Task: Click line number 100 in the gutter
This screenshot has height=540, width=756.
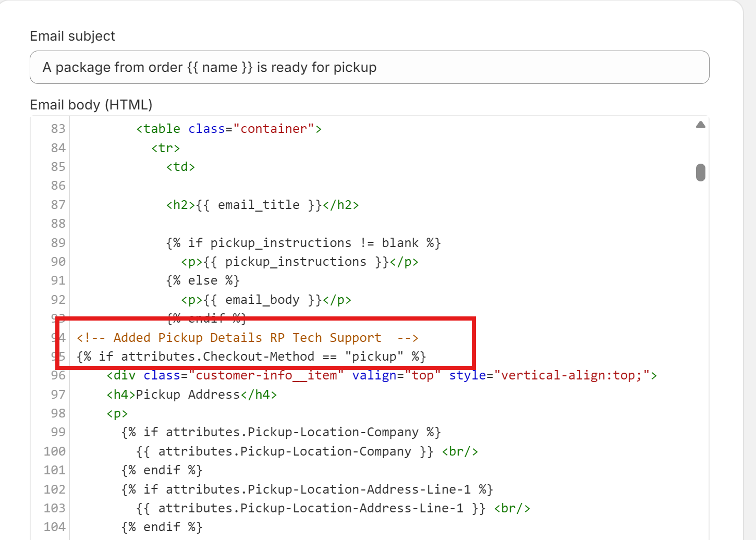Action: pos(55,451)
